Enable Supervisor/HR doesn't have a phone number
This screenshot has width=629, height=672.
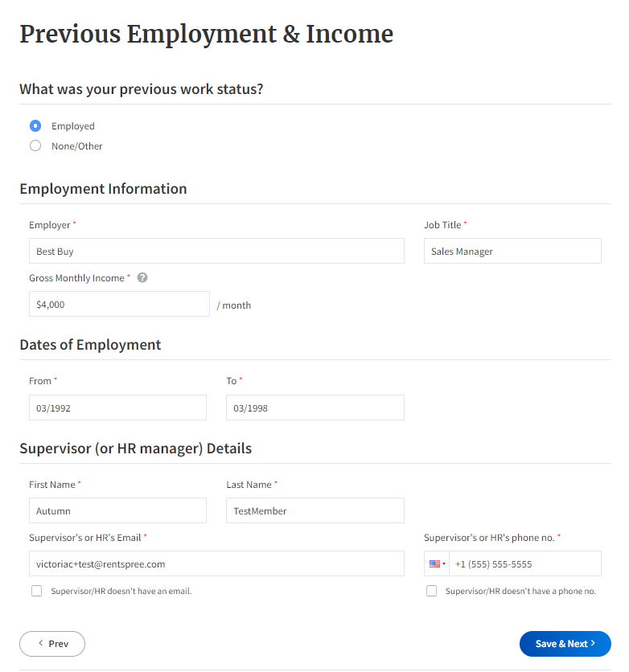point(431,591)
